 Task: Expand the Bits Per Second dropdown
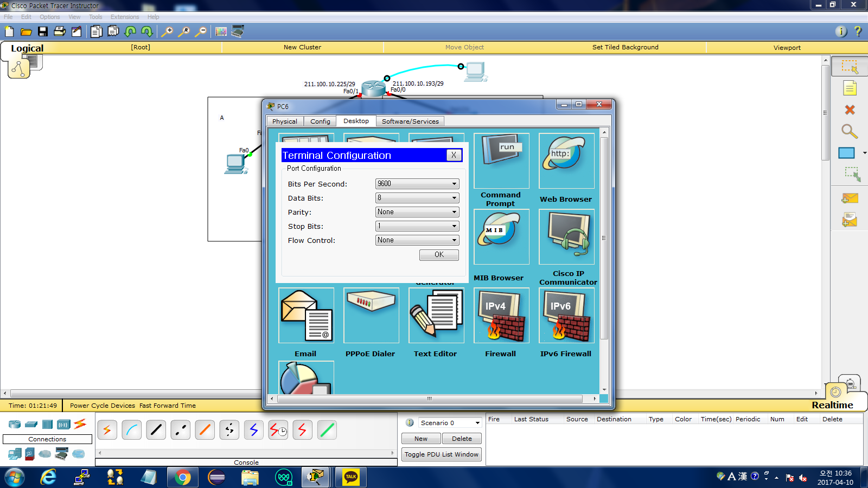pyautogui.click(x=417, y=184)
